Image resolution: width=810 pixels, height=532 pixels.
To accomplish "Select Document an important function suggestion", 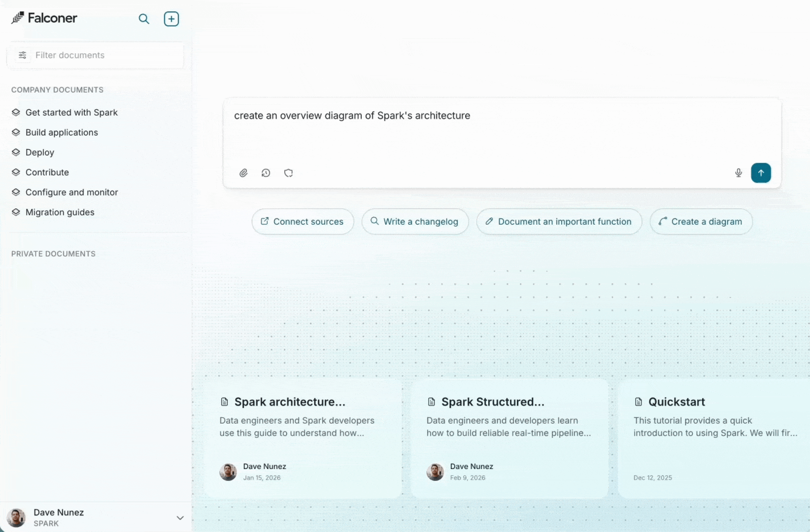I will click(x=559, y=222).
